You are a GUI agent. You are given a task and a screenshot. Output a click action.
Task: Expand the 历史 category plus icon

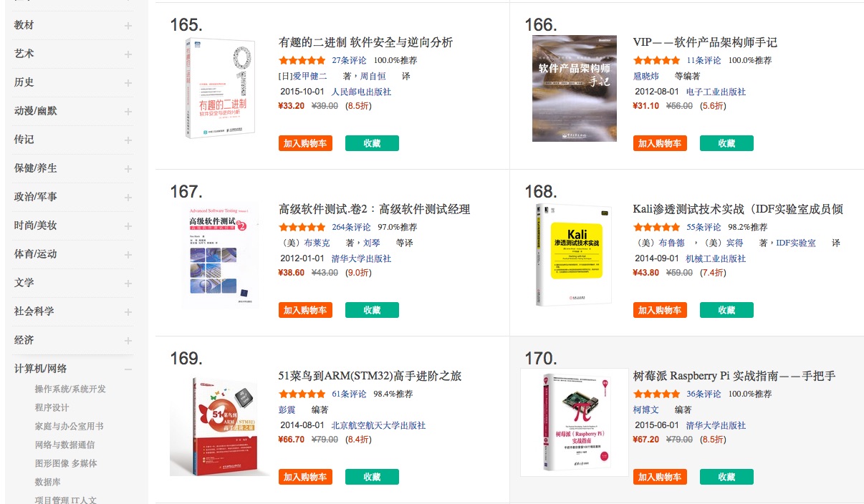[x=128, y=82]
